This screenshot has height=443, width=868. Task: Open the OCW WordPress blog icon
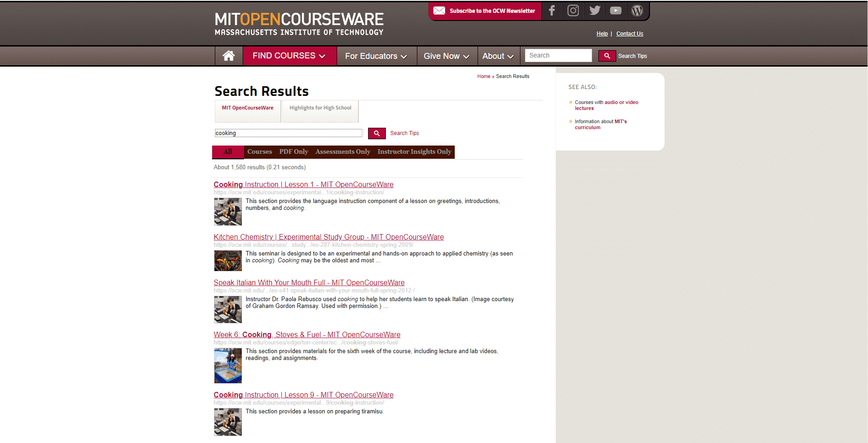click(x=637, y=10)
